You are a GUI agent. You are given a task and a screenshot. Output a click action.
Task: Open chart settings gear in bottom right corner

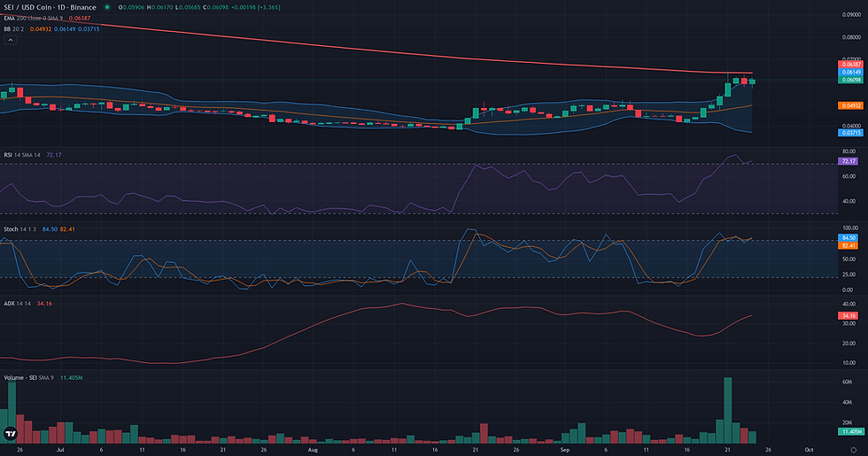pos(853,450)
